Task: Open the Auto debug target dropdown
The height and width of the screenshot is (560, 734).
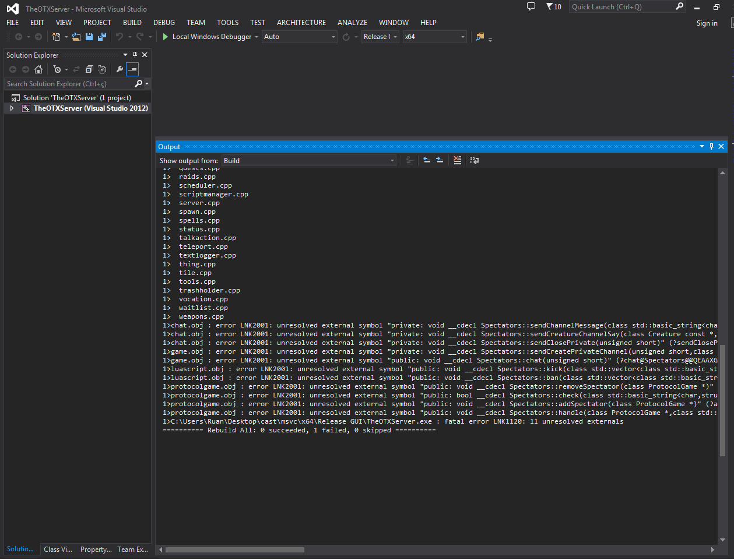Action: click(x=300, y=37)
